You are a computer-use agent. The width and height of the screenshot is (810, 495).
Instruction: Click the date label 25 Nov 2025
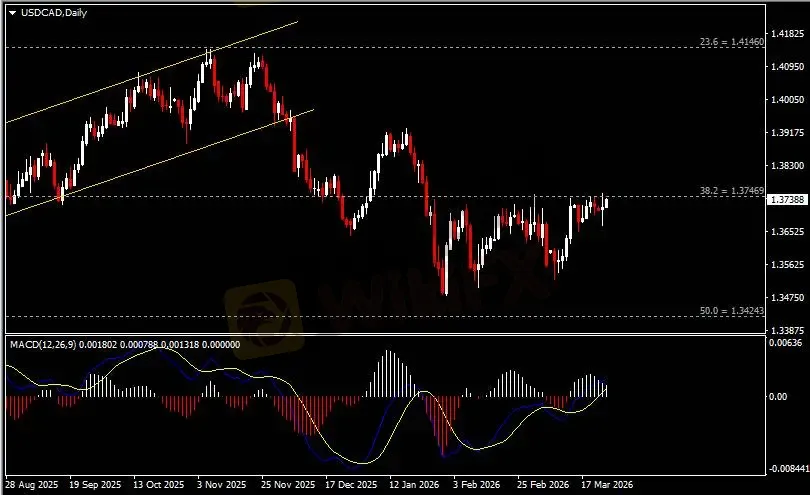pos(288,485)
